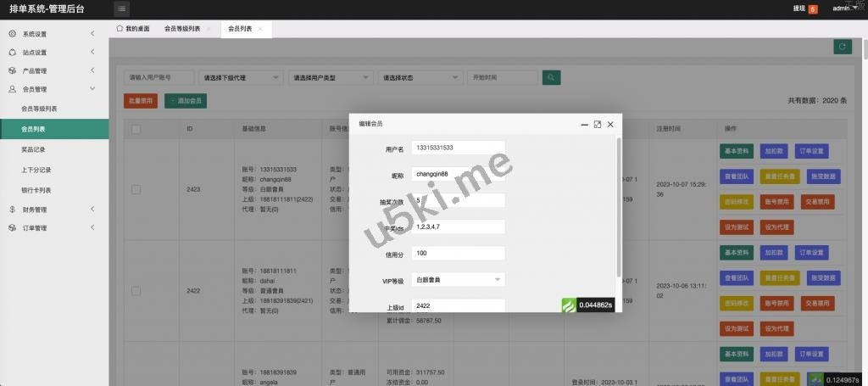Click the 添加会员 button

(185, 101)
